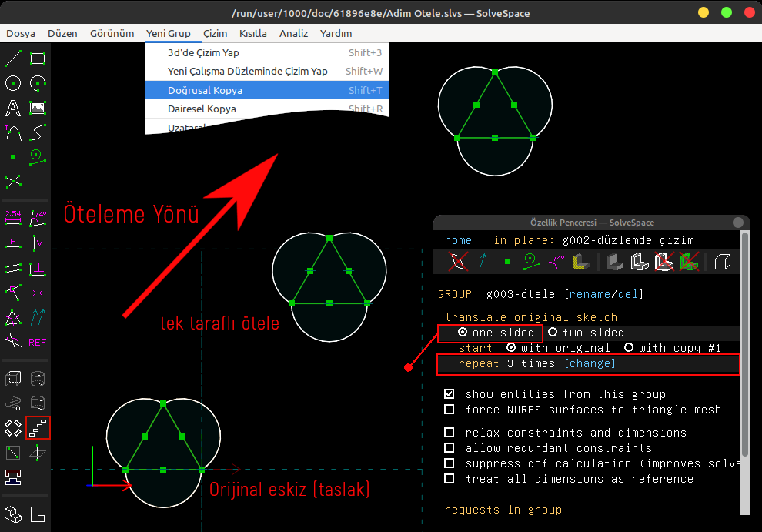Screen dimensions: 762x532
Task: Select the arc of a circle tool
Action: [x=38, y=83]
